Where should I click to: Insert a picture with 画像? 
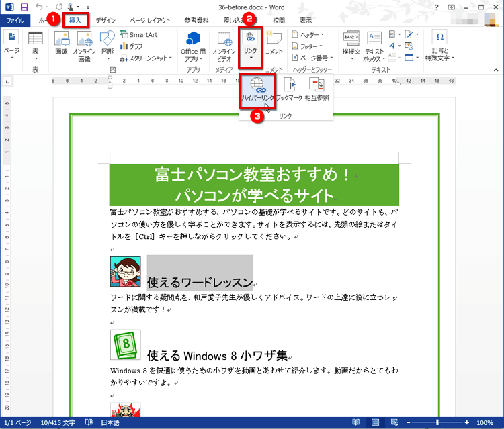click(x=61, y=44)
